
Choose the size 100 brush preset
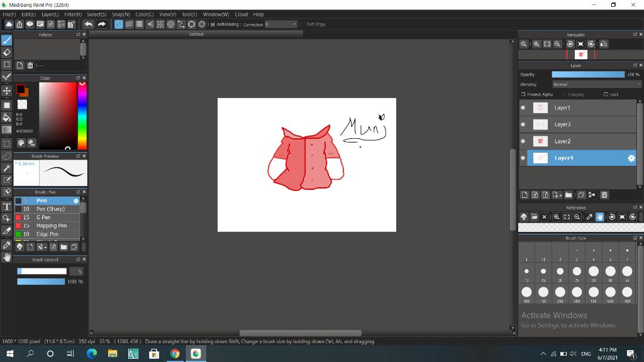526,292
